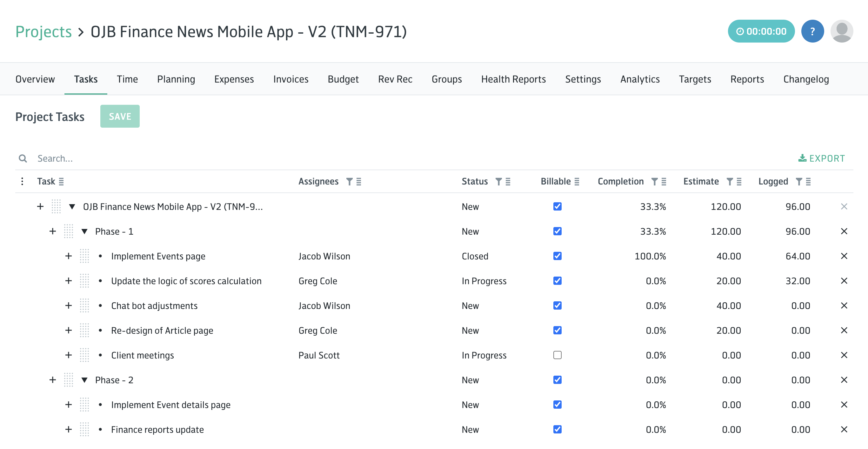Uncheck Billable for Implement Events page

coord(557,256)
